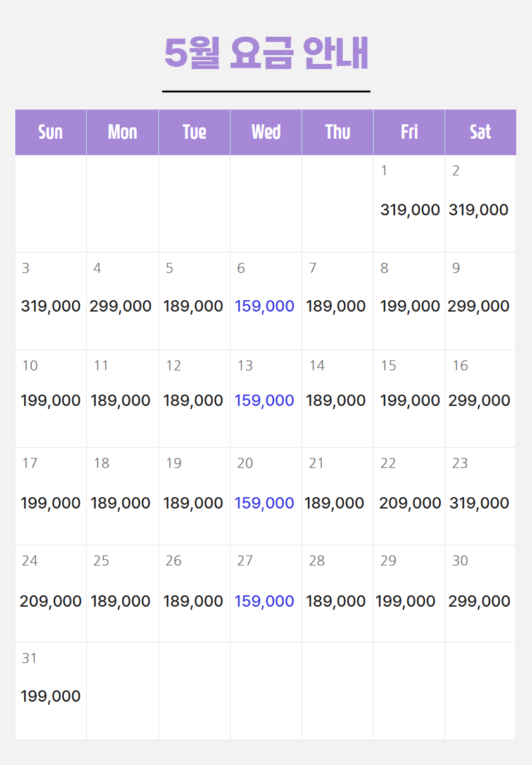Click the 209,000 price on May 22
This screenshot has width=532, height=765.
[x=410, y=503]
